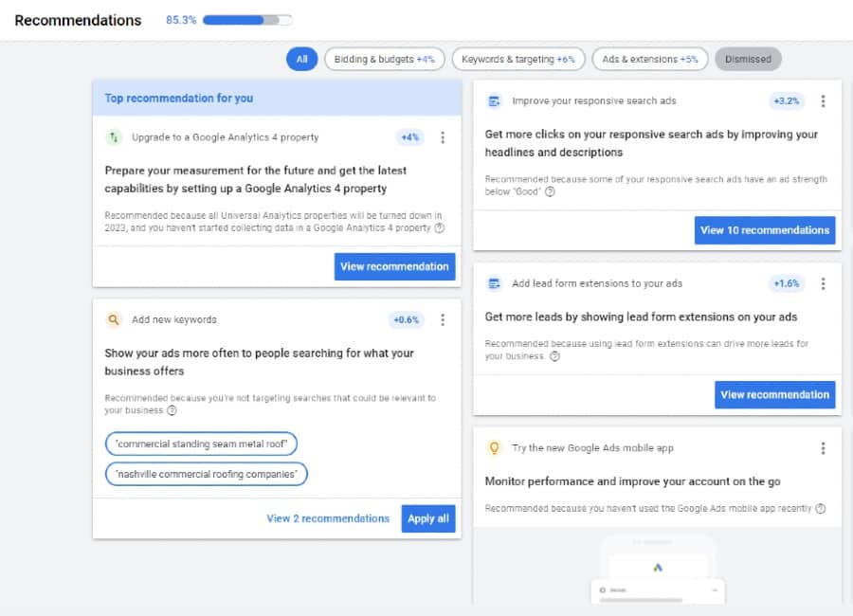Click help icon after 'your business' in keywords card
Viewport: 853px width, 616px height.
point(172,410)
